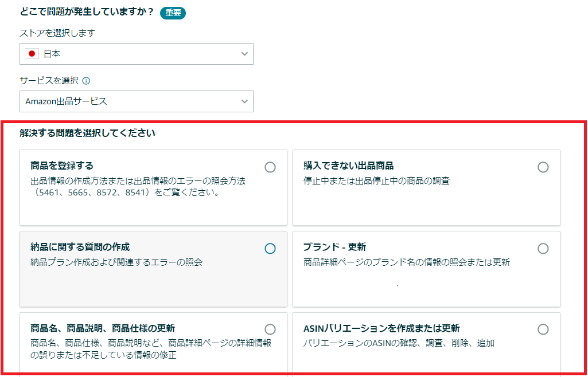The image size is (588, 377).
Task: Select the 納品に関する質問の作成 radio button
Action: (270, 249)
